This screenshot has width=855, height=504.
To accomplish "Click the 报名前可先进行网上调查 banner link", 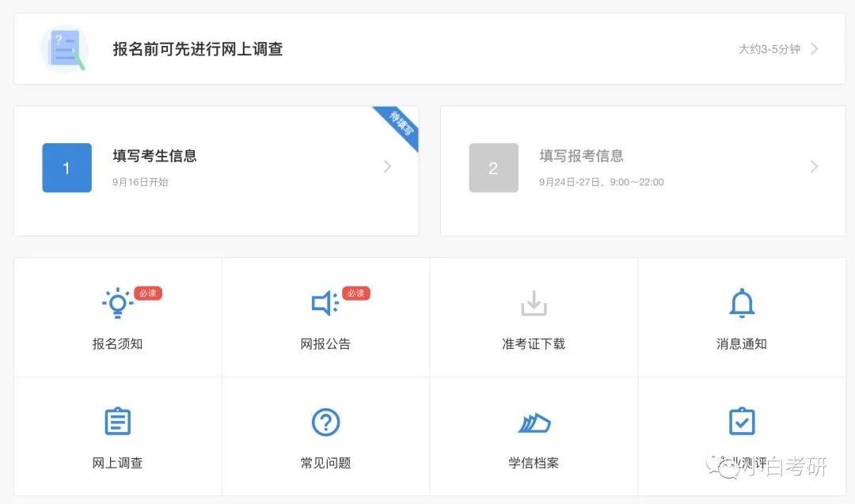I will click(197, 48).
